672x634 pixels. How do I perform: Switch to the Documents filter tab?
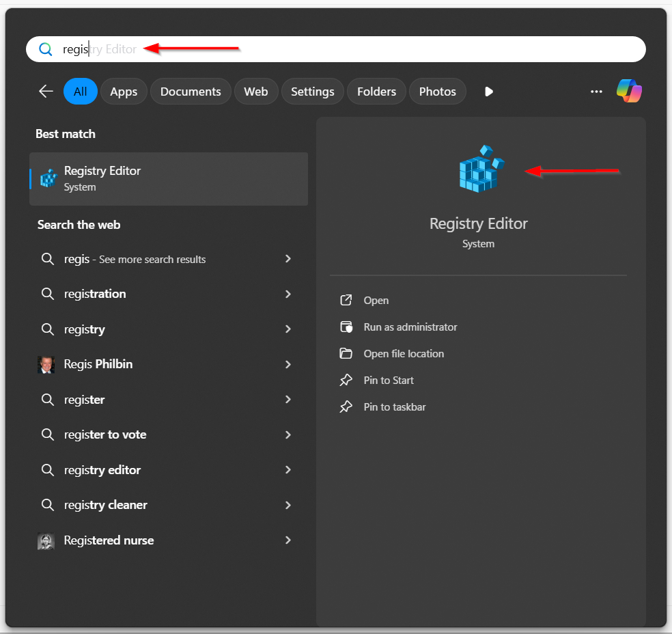click(191, 92)
